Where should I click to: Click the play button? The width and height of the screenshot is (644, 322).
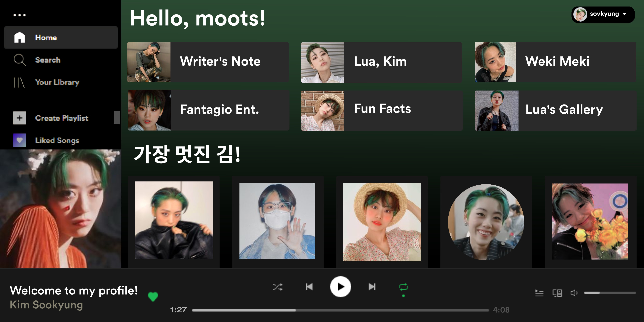point(341,287)
